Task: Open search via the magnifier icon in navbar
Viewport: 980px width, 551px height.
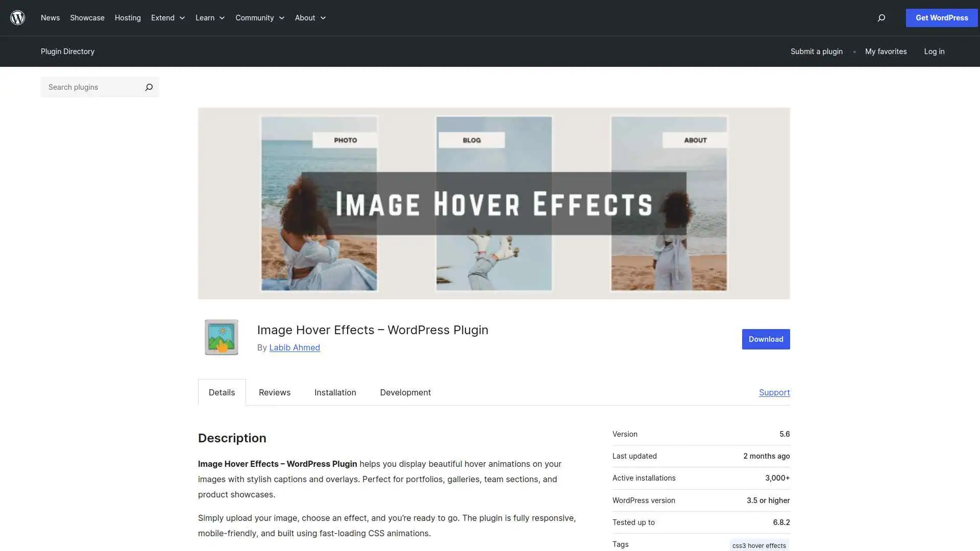Action: [x=880, y=18]
